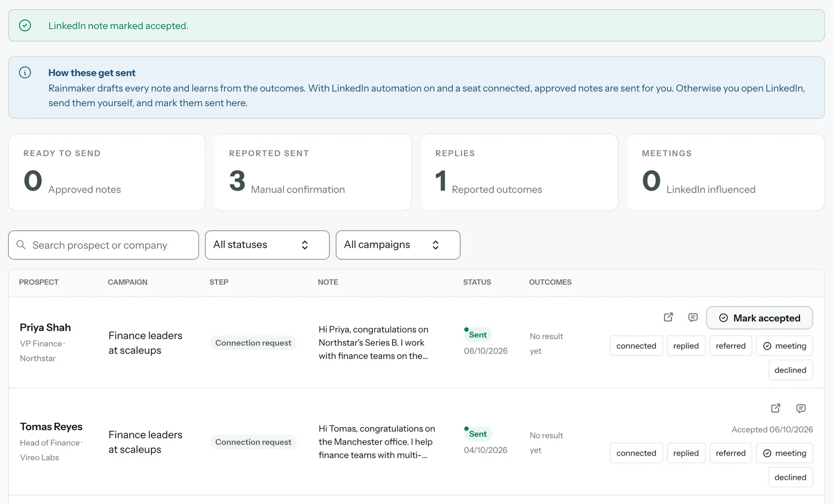Expand the All campaigns filter dropdown
The width and height of the screenshot is (833, 504).
point(398,245)
